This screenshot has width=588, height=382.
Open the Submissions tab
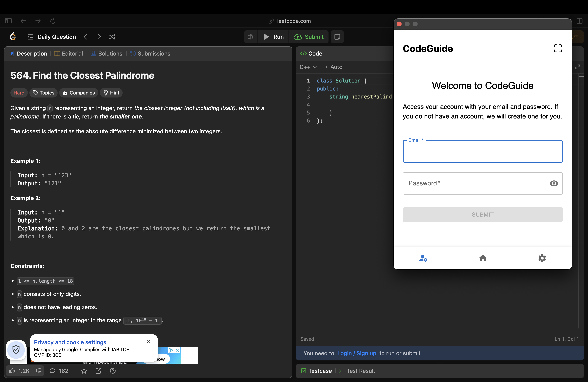click(x=150, y=53)
